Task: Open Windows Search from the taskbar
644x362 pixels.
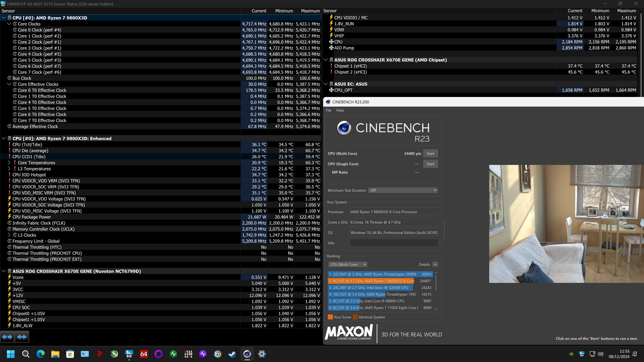Action: point(26,354)
